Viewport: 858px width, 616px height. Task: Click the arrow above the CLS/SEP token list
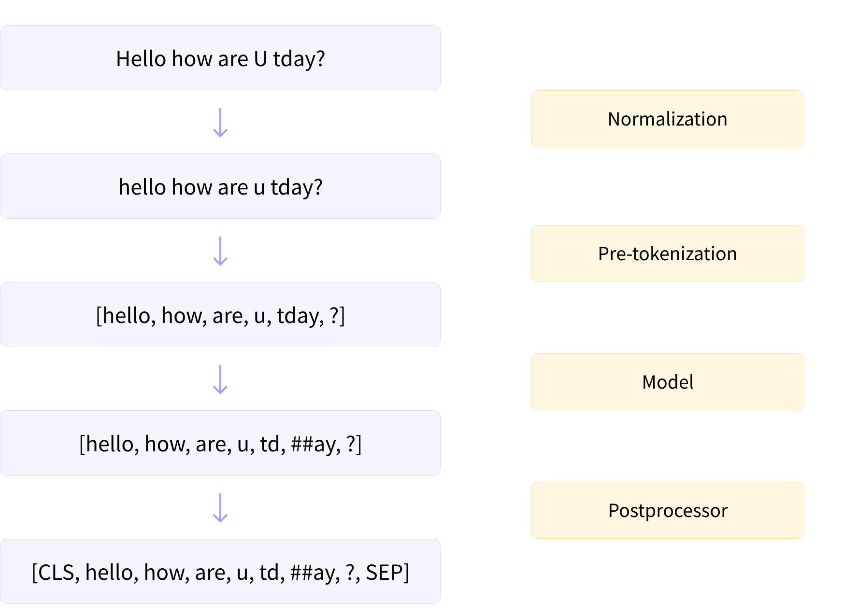pos(220,508)
